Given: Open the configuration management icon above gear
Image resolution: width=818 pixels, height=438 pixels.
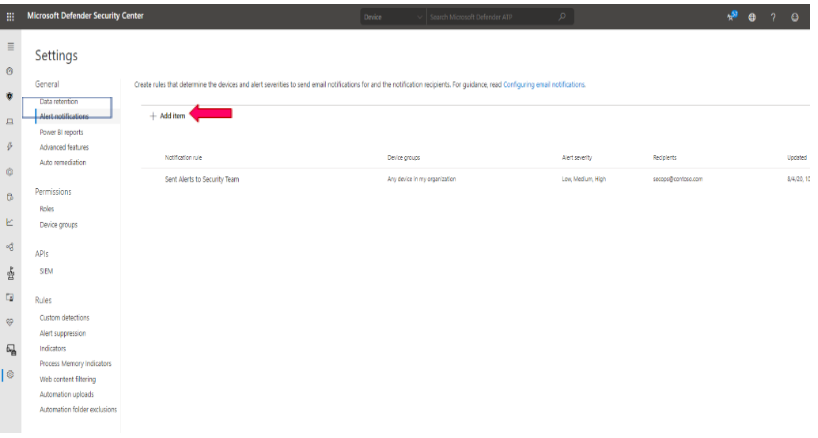Looking at the screenshot, I should [10, 349].
